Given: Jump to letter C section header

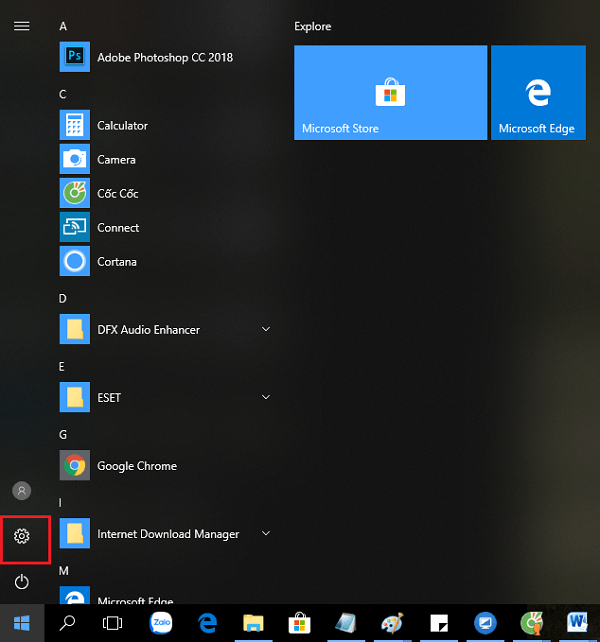Looking at the screenshot, I should click(x=63, y=94).
